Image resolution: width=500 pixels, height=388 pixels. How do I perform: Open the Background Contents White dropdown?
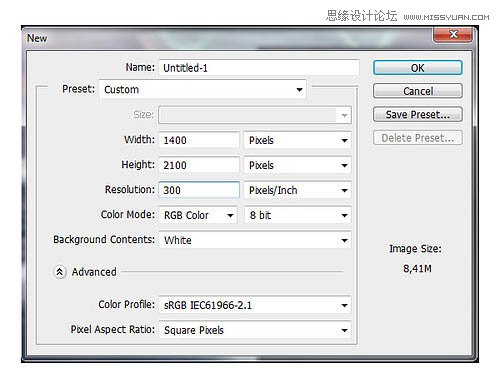(255, 240)
